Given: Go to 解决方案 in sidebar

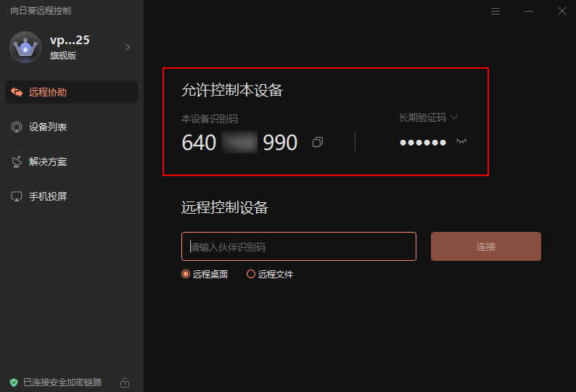Looking at the screenshot, I should (x=71, y=162).
